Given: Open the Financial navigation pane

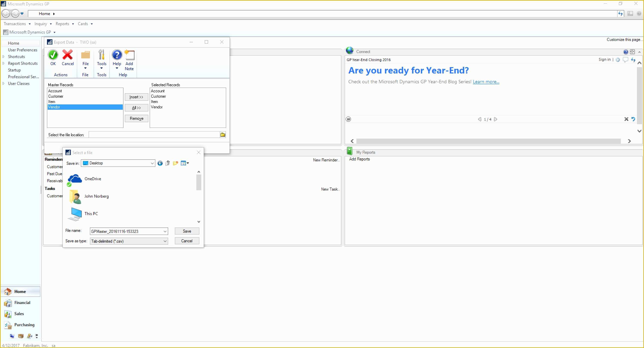Looking at the screenshot, I should [20, 303].
